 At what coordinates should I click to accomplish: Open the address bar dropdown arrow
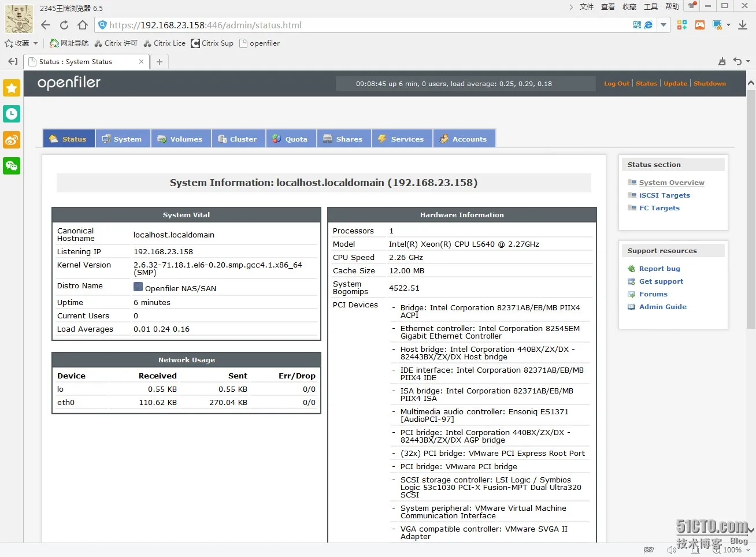tap(664, 25)
